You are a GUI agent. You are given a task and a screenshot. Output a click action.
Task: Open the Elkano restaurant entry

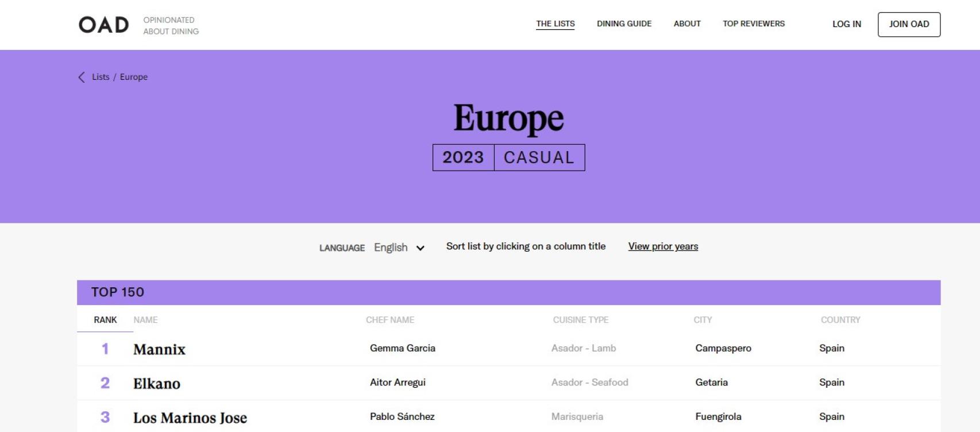pyautogui.click(x=157, y=384)
